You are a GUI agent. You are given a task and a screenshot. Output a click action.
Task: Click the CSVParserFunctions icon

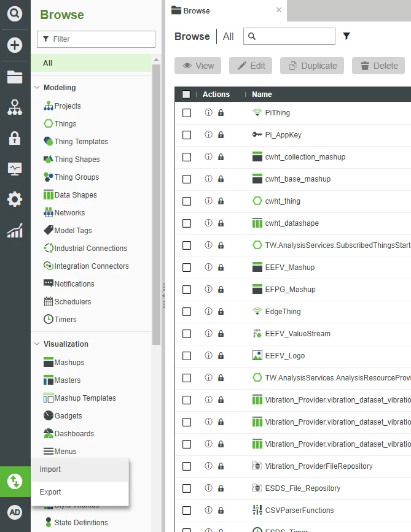tap(257, 510)
